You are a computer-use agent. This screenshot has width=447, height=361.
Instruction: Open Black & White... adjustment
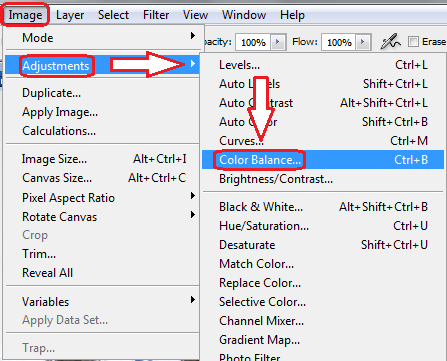(323, 207)
